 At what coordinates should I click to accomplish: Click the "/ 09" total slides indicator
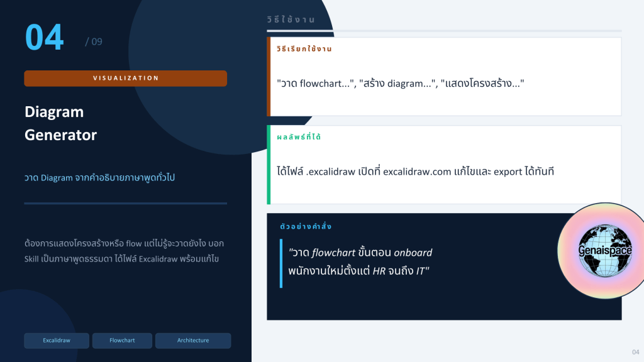[93, 42]
